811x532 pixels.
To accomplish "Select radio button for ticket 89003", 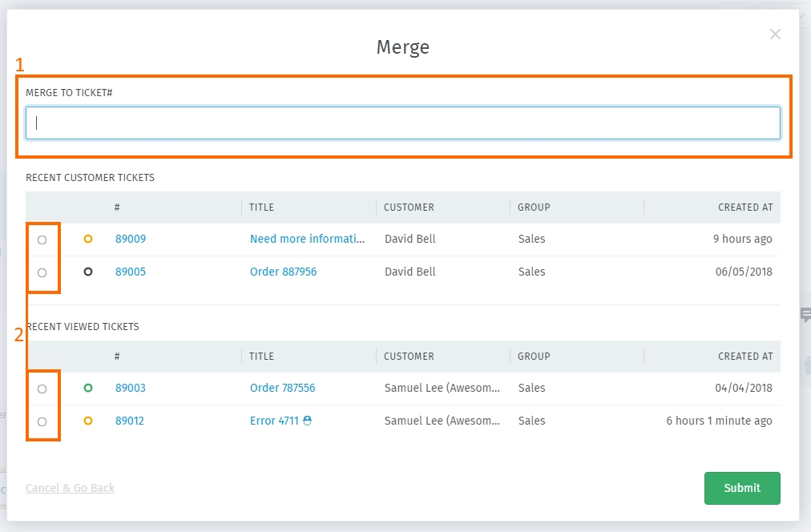I will tap(42, 389).
